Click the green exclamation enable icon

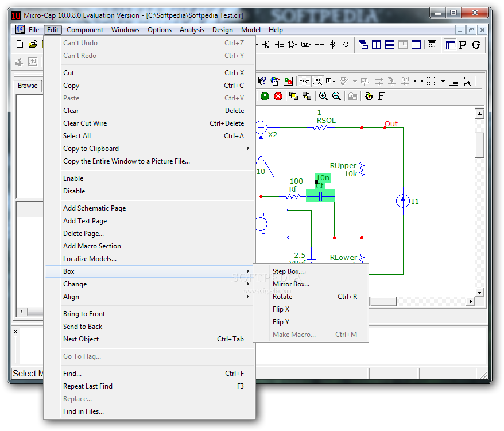click(265, 96)
